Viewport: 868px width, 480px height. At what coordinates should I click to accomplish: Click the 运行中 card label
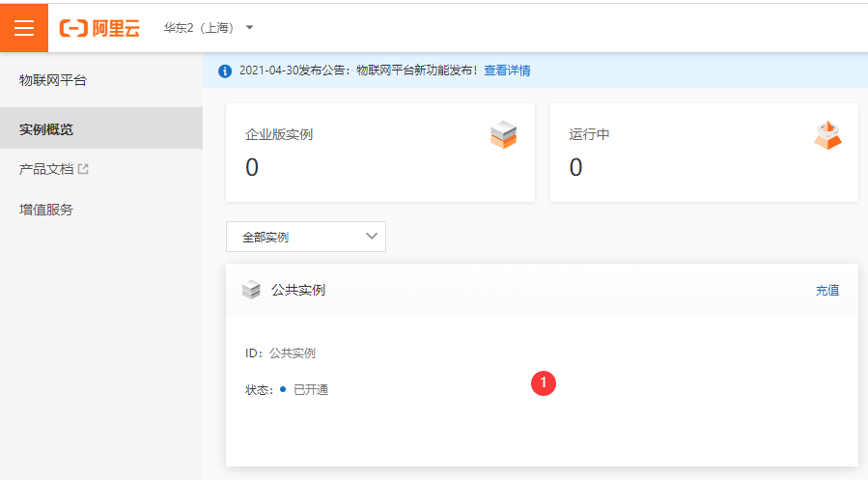click(589, 134)
